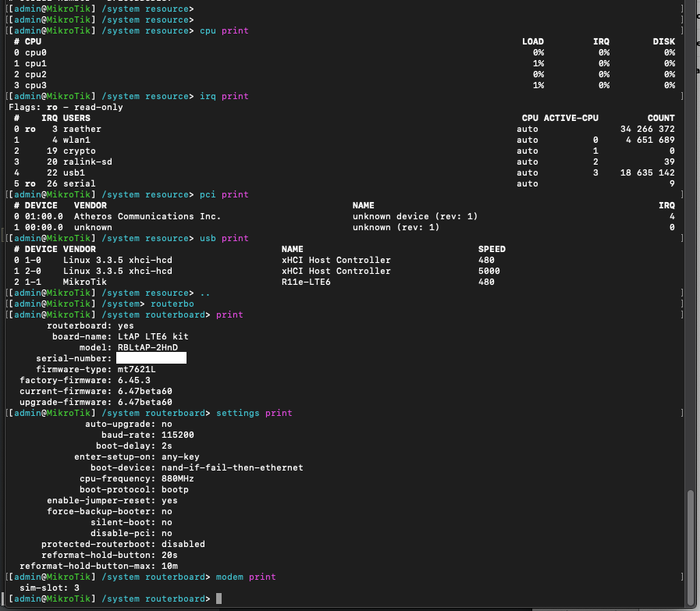Screen dimensions: 700x611
Task: Click the "R11e-LTE6" USB device name
Action: pyautogui.click(x=306, y=282)
